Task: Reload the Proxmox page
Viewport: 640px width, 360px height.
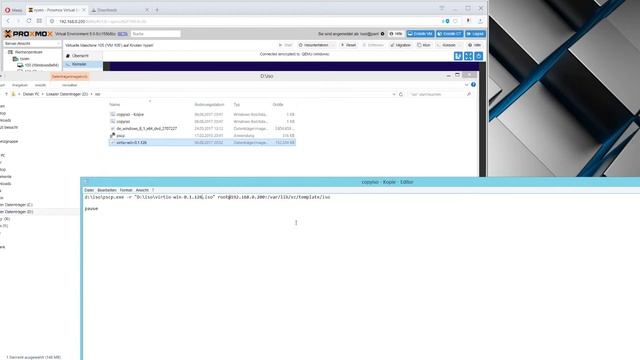Action: click(x=29, y=21)
